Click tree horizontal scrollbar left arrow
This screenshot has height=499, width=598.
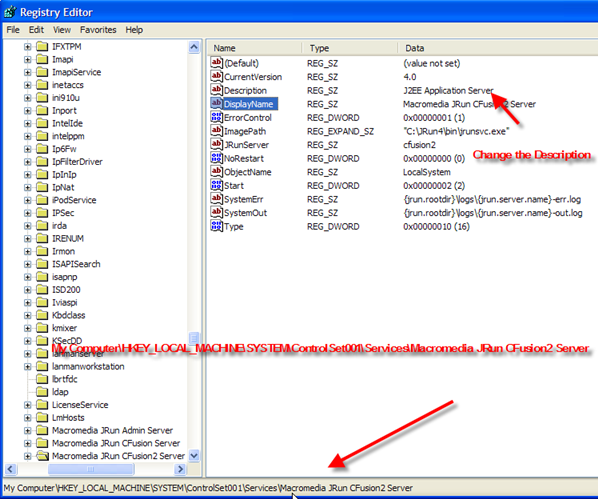pyautogui.click(x=11, y=469)
